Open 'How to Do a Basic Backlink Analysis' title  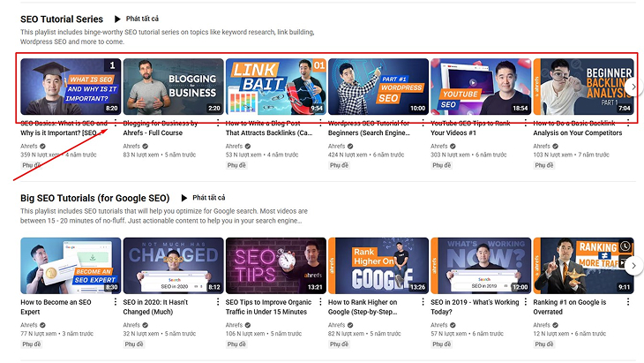tap(578, 128)
